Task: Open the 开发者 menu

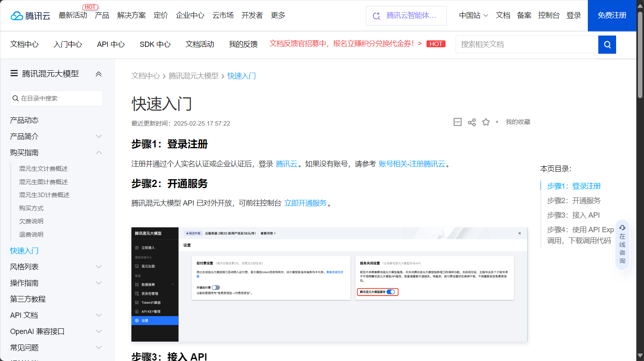Action: click(x=252, y=15)
